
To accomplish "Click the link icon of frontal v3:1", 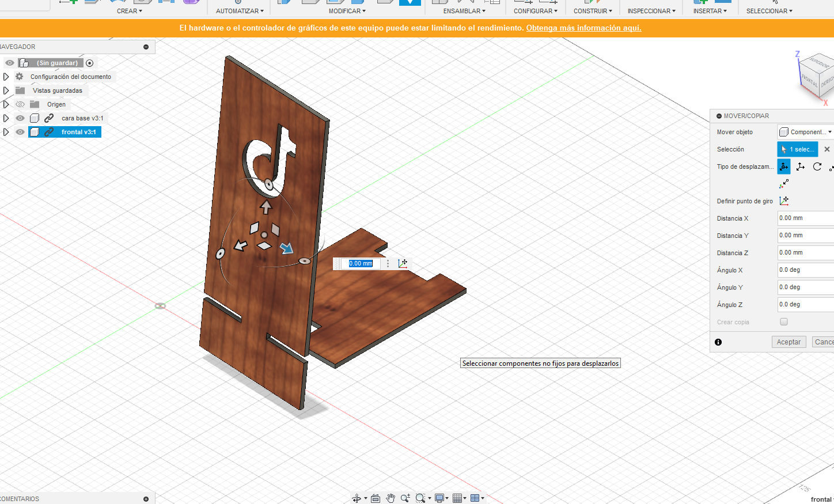I will (49, 132).
